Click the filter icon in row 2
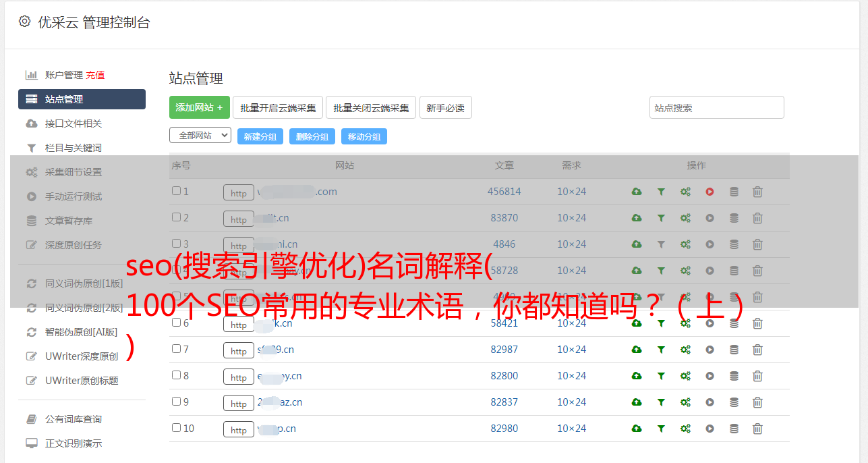Screen dimensions: 868x463 tap(661, 218)
